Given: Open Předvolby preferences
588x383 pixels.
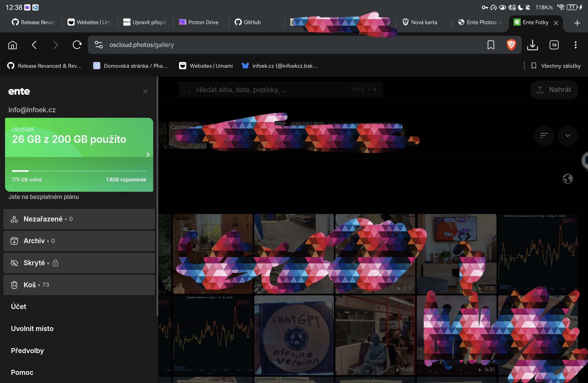Looking at the screenshot, I should click(x=28, y=351).
